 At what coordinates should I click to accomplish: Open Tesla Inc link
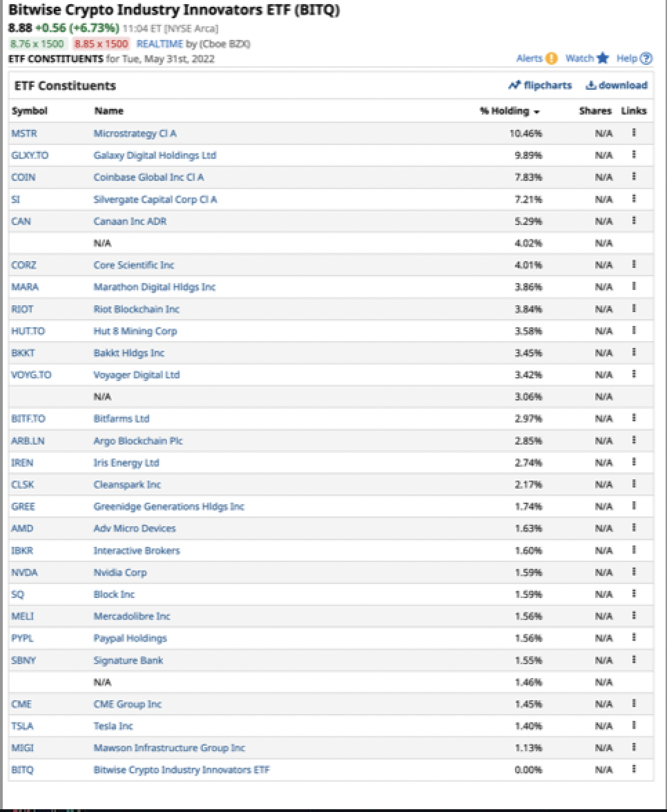click(x=113, y=726)
